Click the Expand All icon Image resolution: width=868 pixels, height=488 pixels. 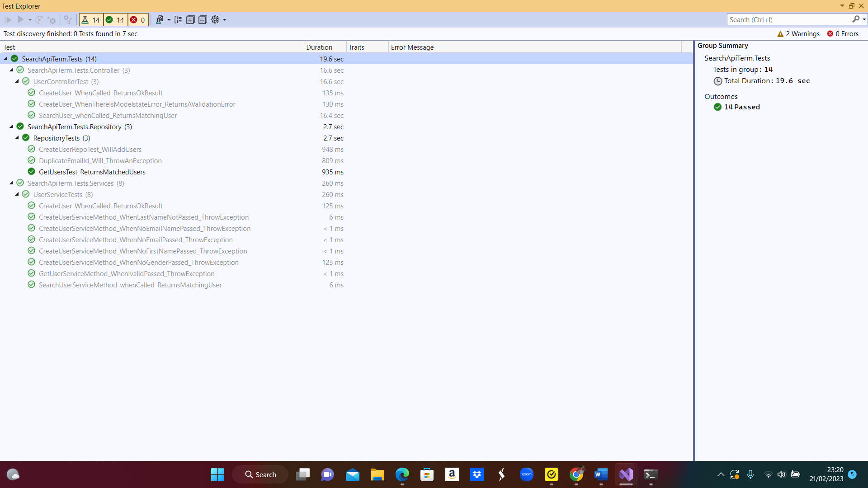(190, 20)
